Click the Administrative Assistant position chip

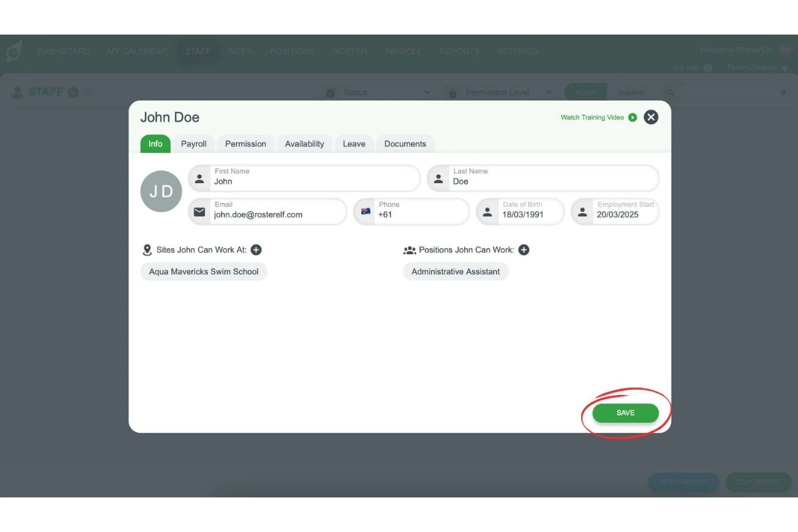click(456, 271)
